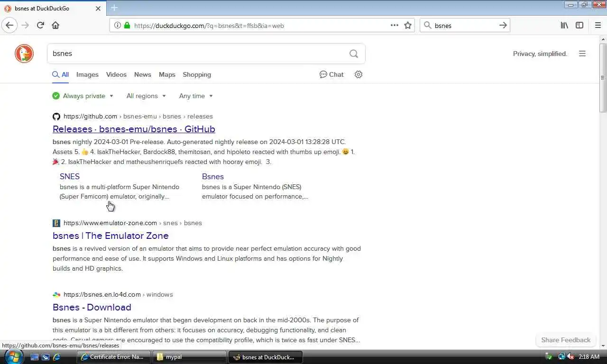Open the Library bookshelf icon

click(564, 25)
